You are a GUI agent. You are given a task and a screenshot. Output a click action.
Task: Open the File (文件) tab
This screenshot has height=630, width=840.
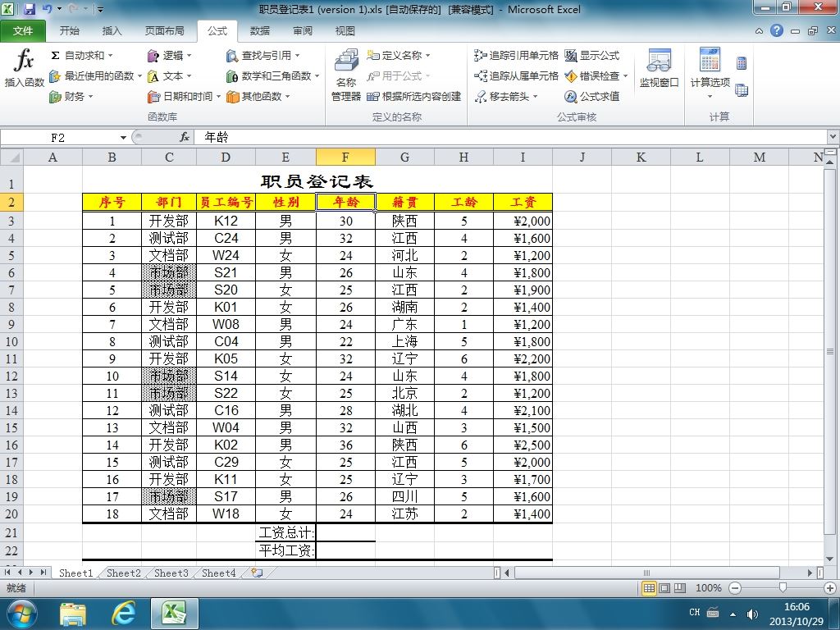pos(22,31)
